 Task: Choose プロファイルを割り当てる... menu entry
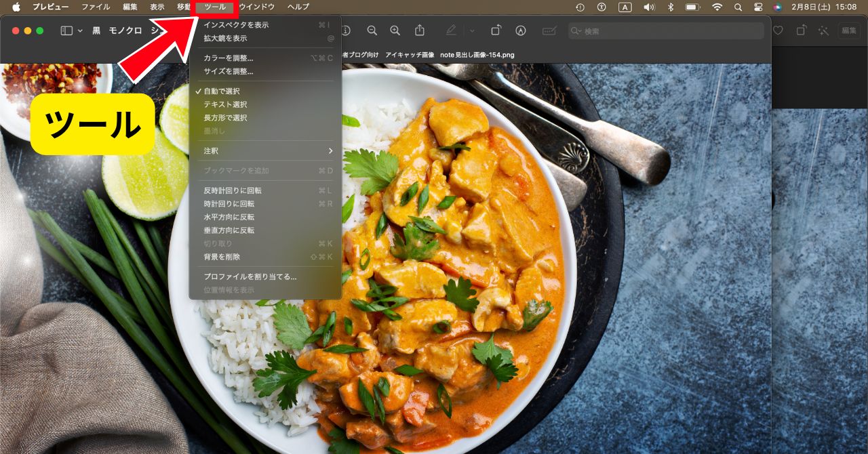[265, 276]
